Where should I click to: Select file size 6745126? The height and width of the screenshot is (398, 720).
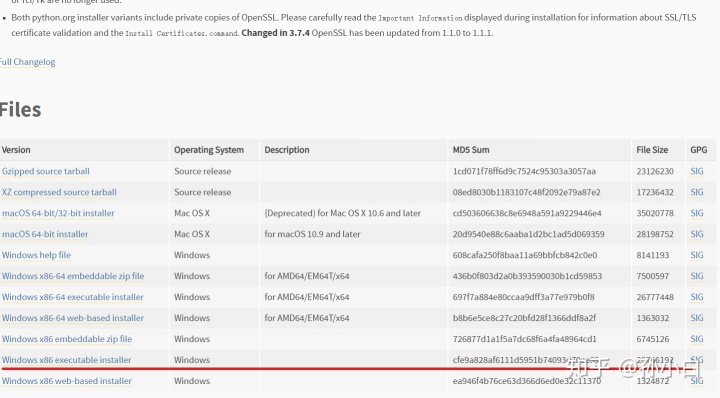(652, 339)
